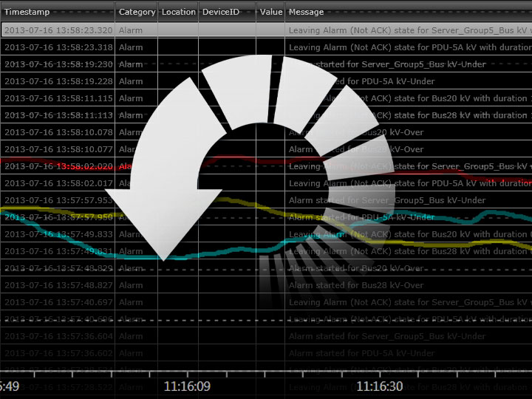Select the highlighted 13:58:23.320 alarm row
Screen dimensions: 532x399
[x=59, y=30]
